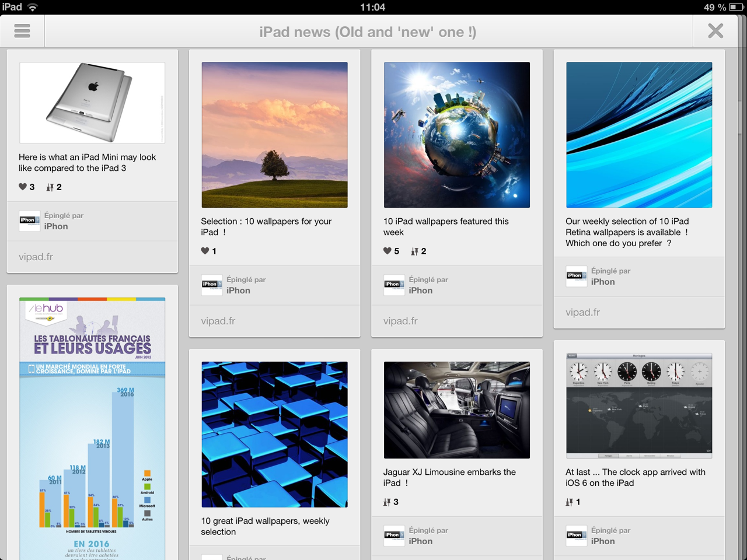Tap heart icon on iPad Mini pin
Screen dimensions: 747x560
[x=23, y=187]
